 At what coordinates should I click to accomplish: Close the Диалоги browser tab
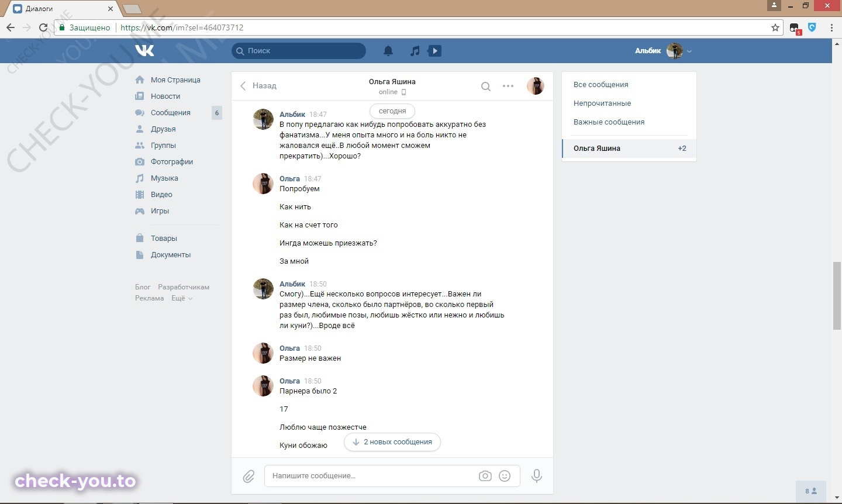(111, 9)
